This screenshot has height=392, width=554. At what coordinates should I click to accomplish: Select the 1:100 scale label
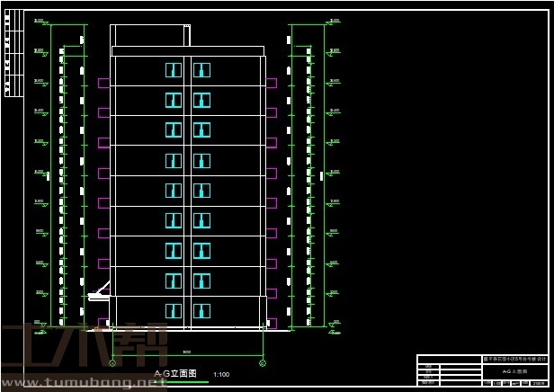pos(221,374)
